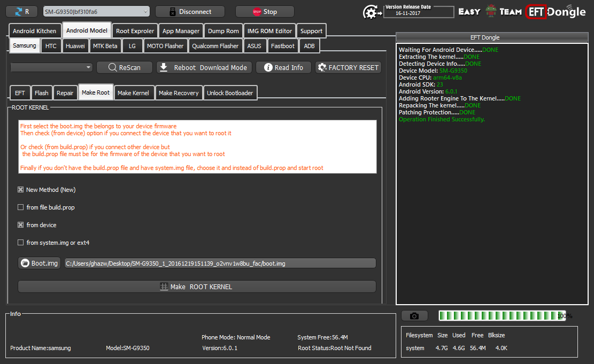Screen dimensions: 594x364
Task: Open the ADB tab
Action: pos(309,46)
